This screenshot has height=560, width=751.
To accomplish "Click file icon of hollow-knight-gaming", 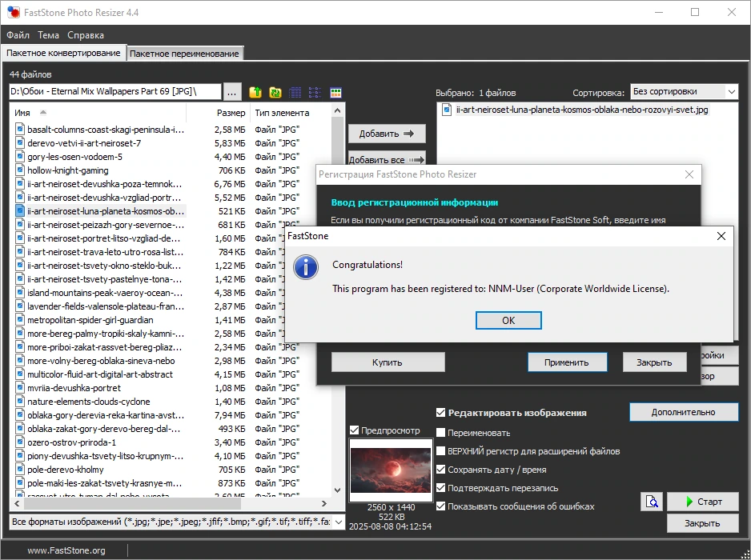I will pos(20,170).
